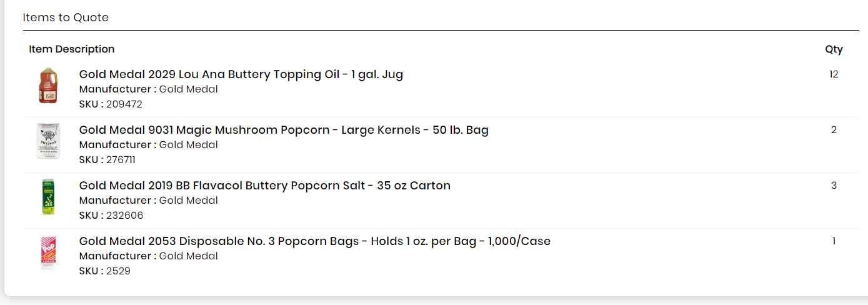Screen dimensions: 868x305
Task: Select SKU 209472 text
Action: [111, 104]
